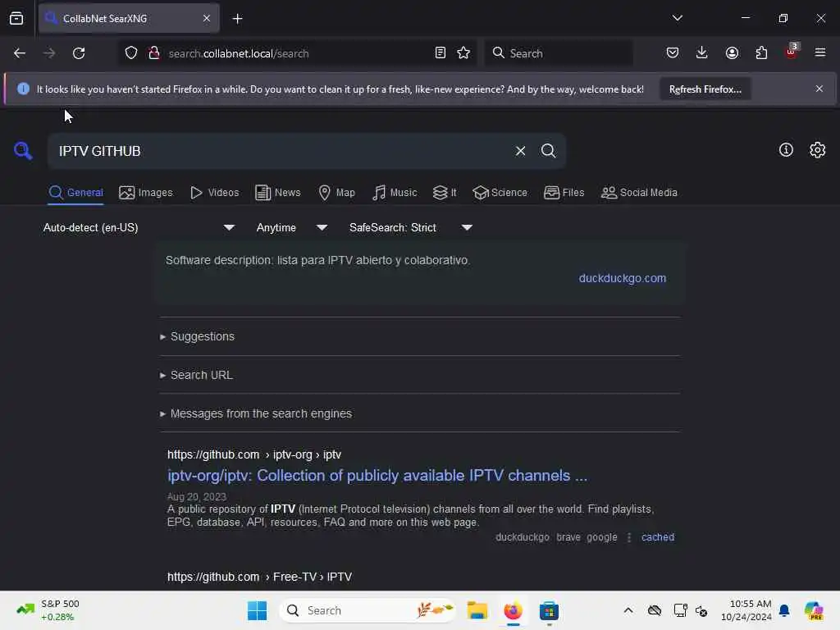
Task: Open the tracking protection shield icon
Action: pyautogui.click(x=131, y=53)
